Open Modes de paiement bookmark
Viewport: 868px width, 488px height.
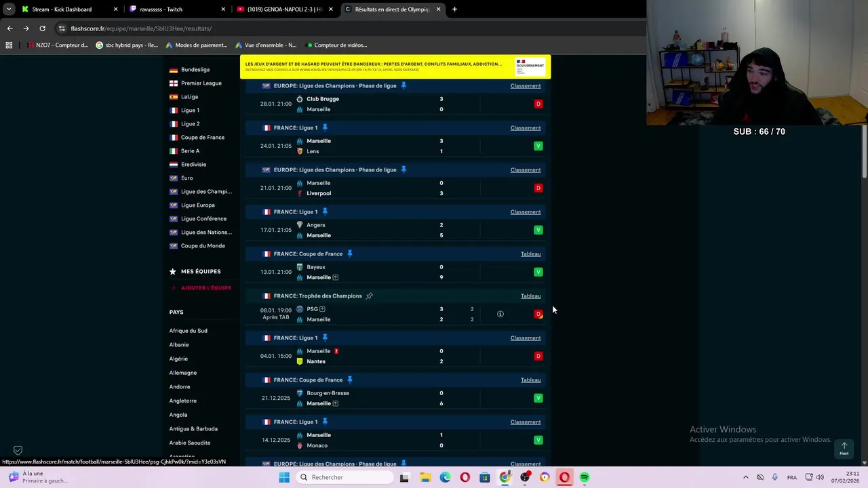(196, 45)
